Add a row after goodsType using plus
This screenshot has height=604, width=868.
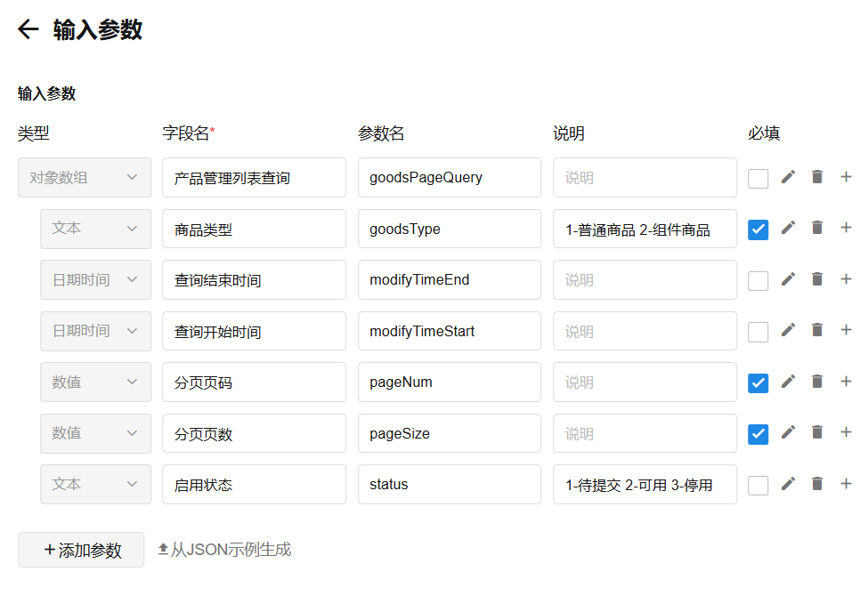pyautogui.click(x=846, y=228)
